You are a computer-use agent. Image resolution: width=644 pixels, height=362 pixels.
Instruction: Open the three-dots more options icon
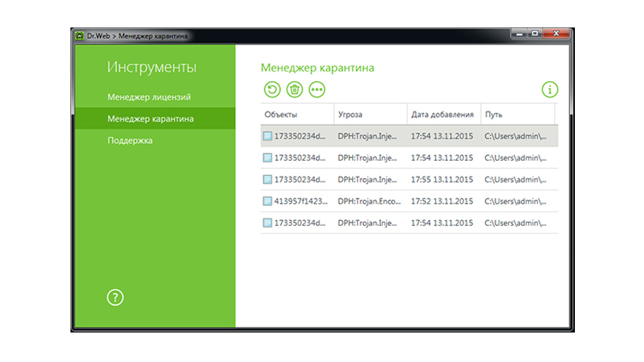(317, 89)
